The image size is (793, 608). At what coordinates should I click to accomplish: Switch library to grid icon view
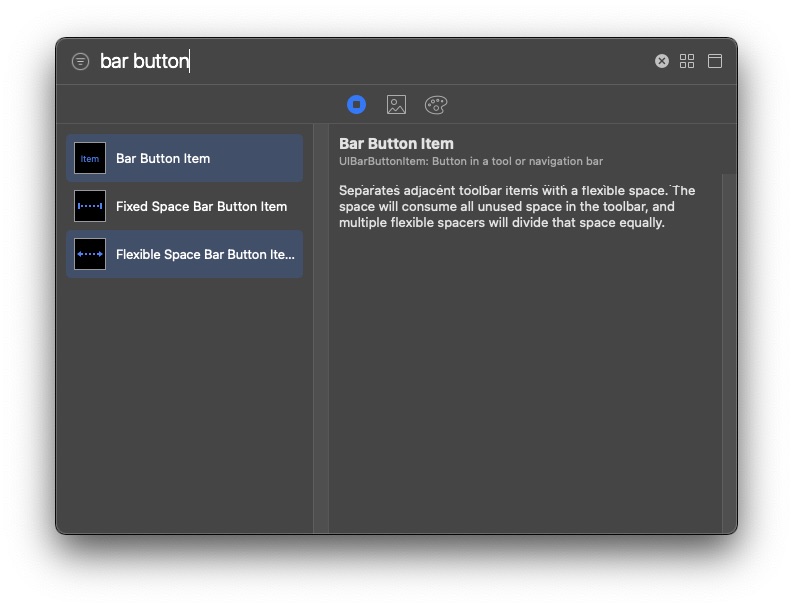(x=687, y=61)
